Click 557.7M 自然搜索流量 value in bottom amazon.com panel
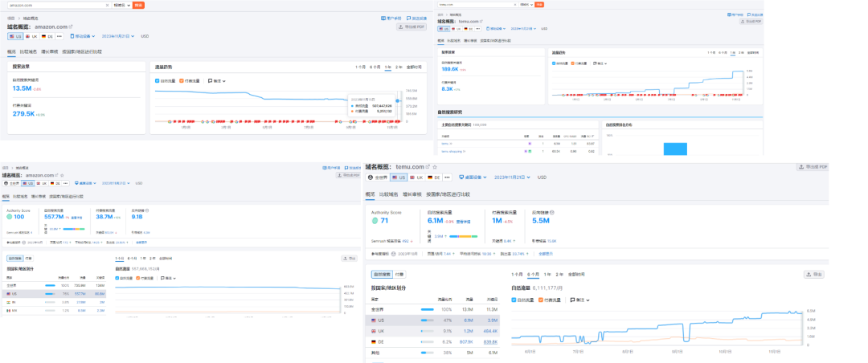868x363 pixels. (x=54, y=217)
